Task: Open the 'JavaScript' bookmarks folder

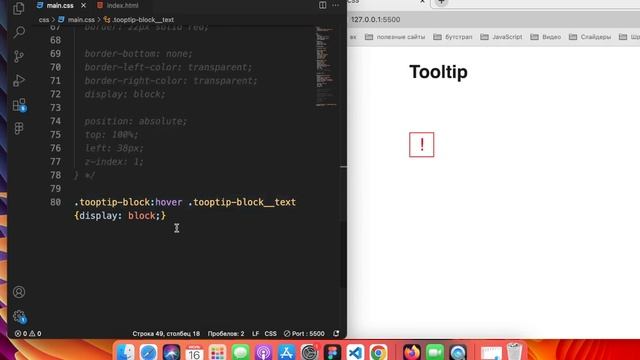Action: [501, 37]
